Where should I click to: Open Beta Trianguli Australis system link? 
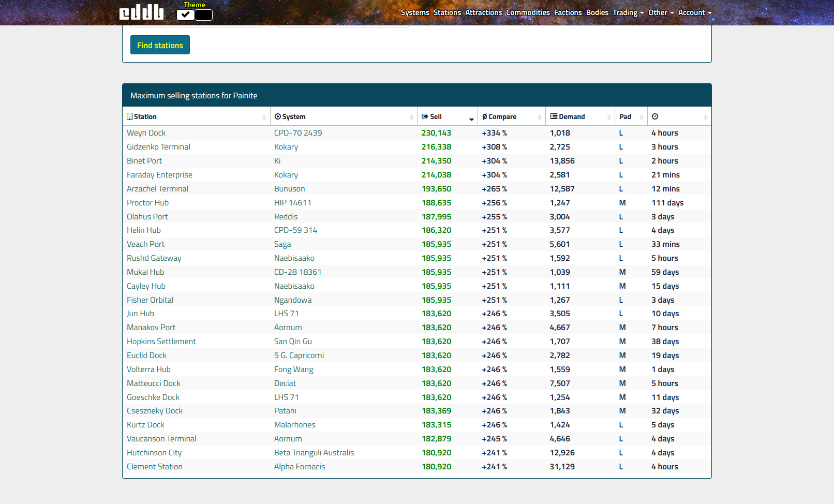pyautogui.click(x=314, y=453)
